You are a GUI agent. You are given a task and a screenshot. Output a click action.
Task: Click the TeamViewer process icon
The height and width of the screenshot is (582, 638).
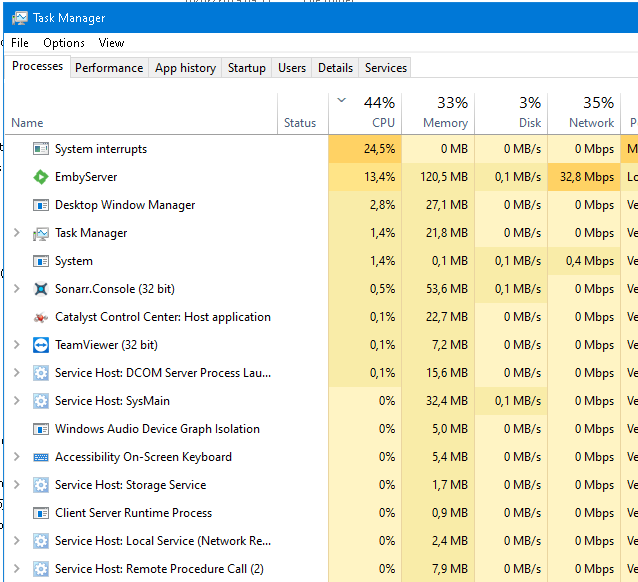[x=41, y=345]
